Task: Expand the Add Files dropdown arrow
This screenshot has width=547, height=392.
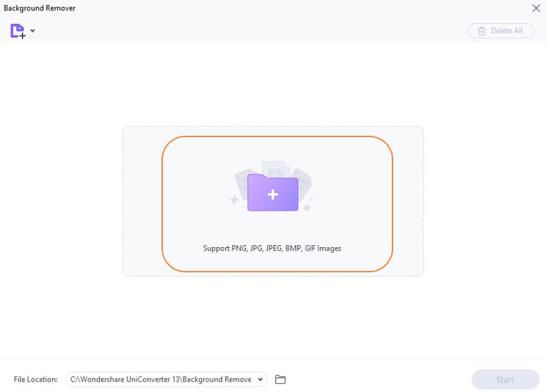Action: 32,31
